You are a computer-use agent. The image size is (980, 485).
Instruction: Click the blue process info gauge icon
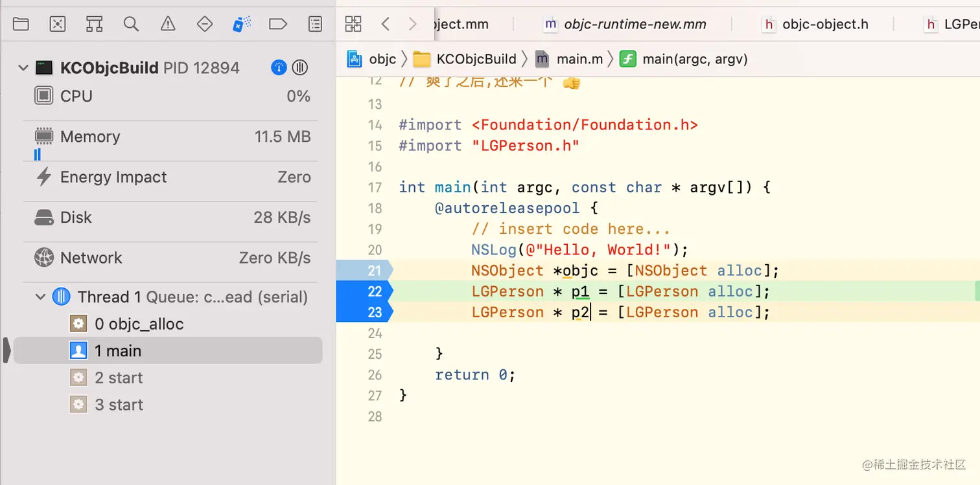279,67
